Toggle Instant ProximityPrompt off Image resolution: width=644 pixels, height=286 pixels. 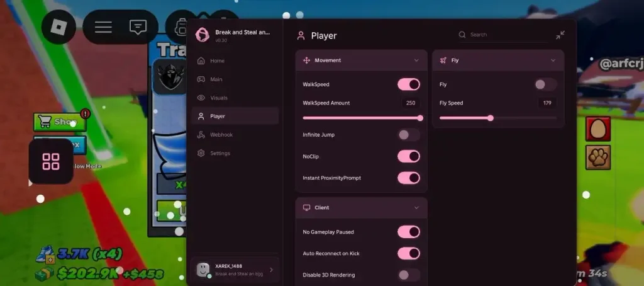[x=409, y=178]
